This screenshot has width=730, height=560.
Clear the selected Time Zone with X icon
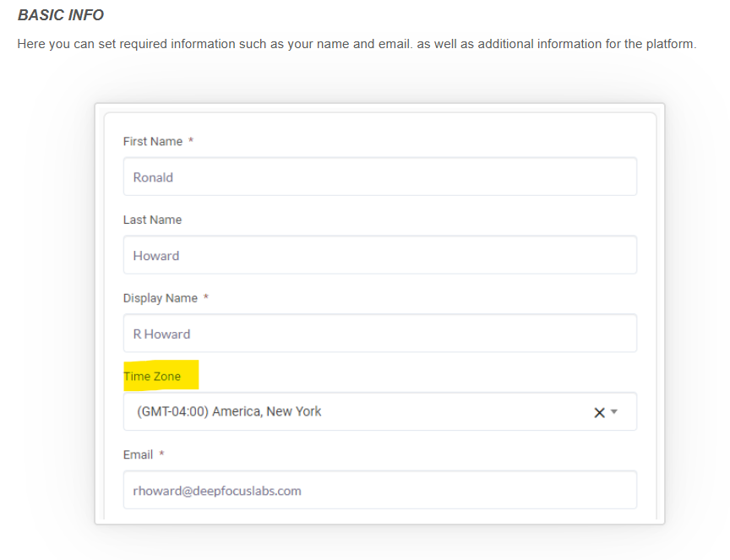point(599,412)
